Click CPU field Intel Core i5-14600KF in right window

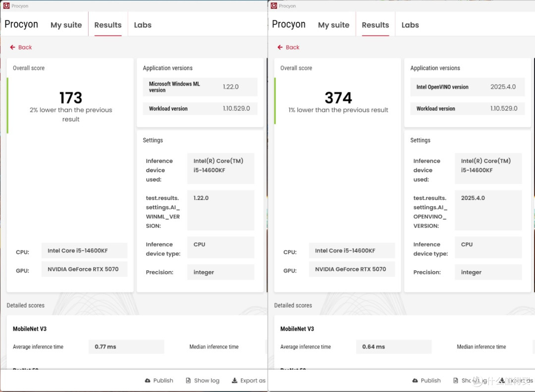(352, 250)
